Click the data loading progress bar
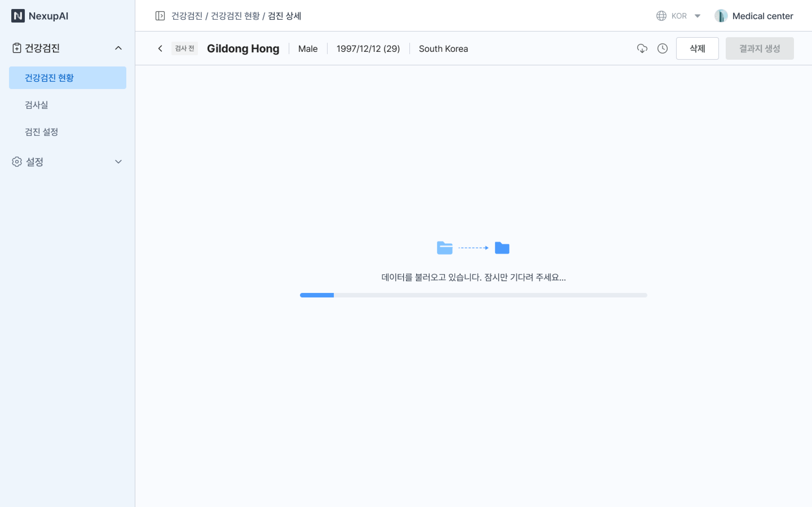This screenshot has width=812, height=507. [473, 295]
